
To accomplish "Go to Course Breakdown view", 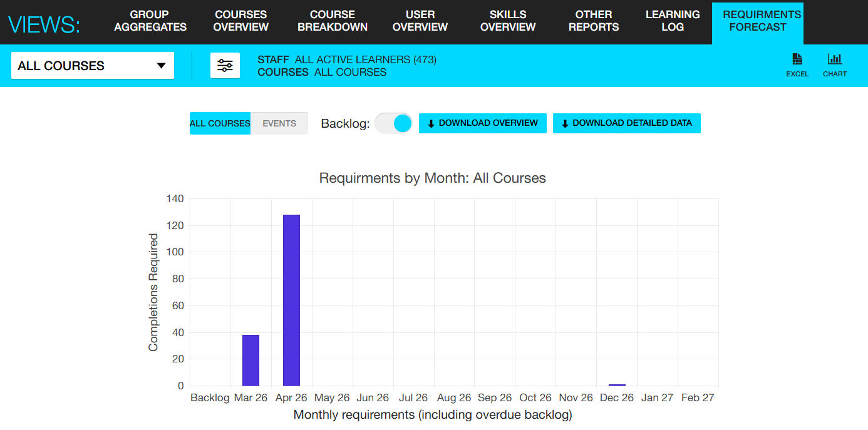I will pos(333,21).
